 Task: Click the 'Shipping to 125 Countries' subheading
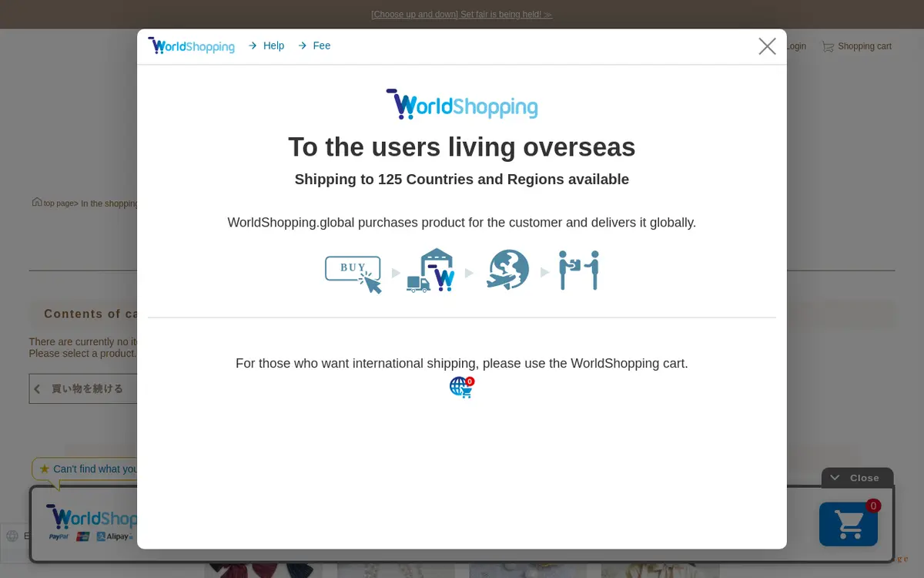click(462, 180)
